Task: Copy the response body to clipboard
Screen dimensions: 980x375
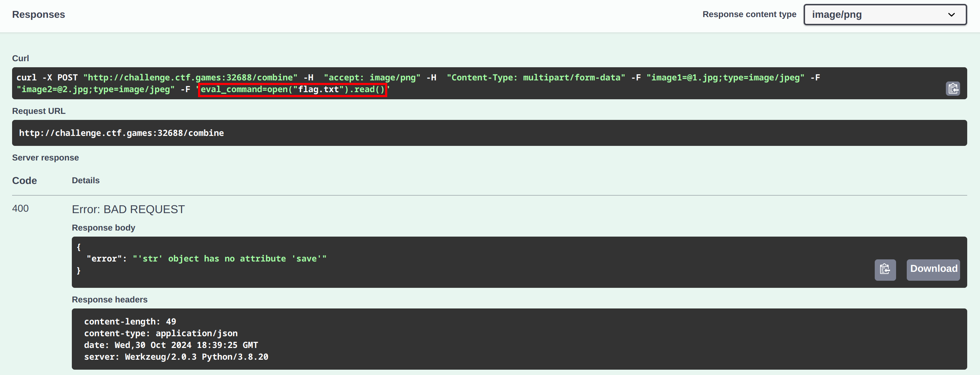Action: pos(884,270)
